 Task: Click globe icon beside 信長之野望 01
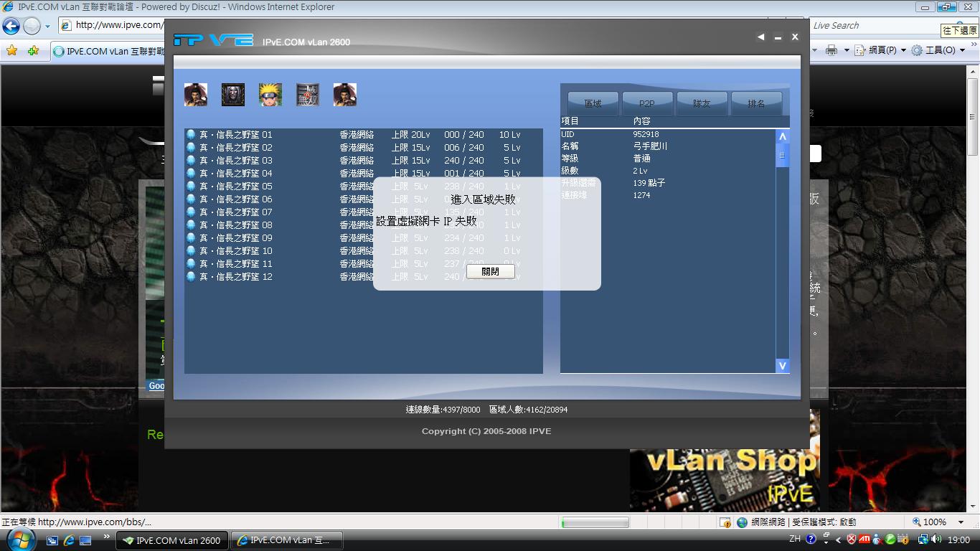tap(191, 135)
